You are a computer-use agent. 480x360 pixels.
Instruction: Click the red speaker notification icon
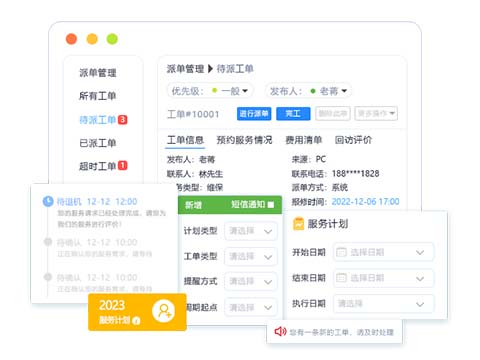280,331
